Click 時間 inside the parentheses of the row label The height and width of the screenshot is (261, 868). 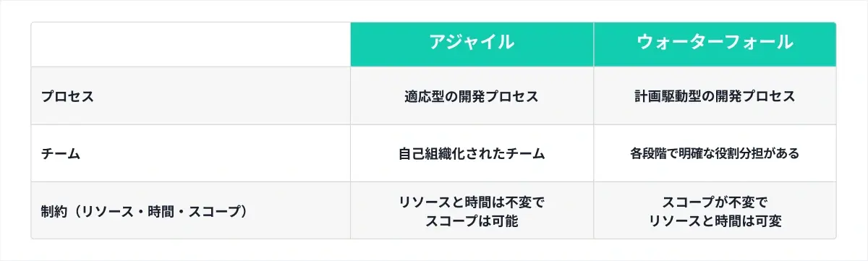coord(161,212)
